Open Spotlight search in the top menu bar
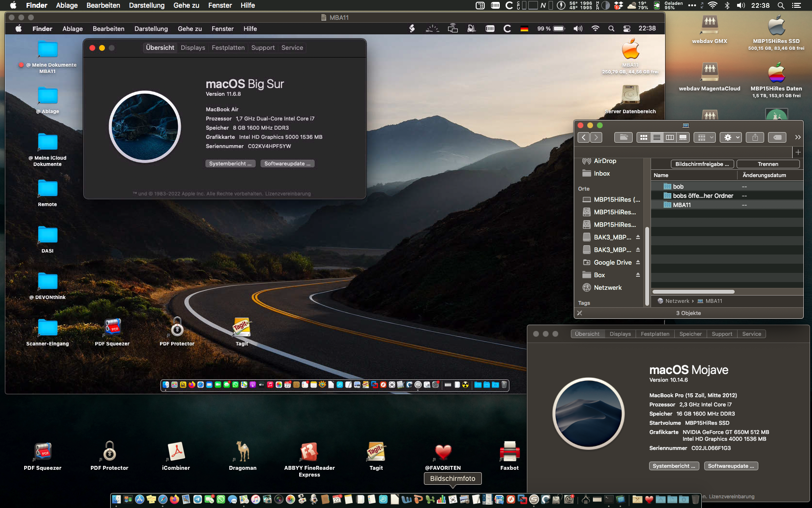 tap(781, 5)
